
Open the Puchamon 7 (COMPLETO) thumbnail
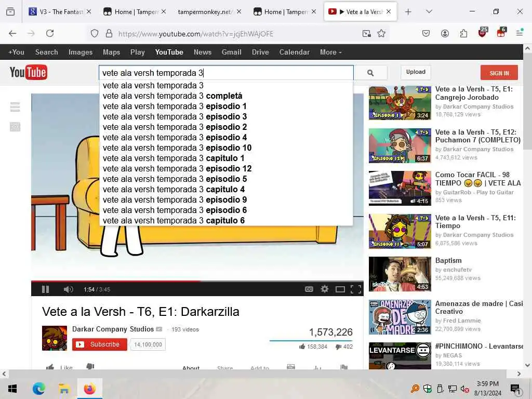(x=400, y=145)
